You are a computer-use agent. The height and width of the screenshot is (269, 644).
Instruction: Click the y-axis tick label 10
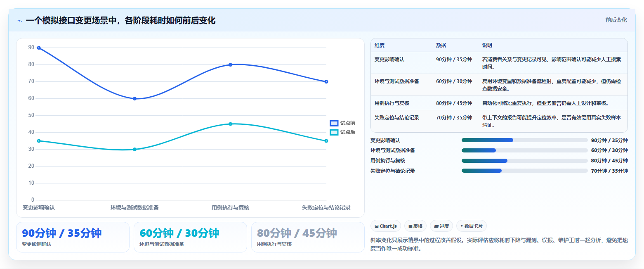[31, 183]
